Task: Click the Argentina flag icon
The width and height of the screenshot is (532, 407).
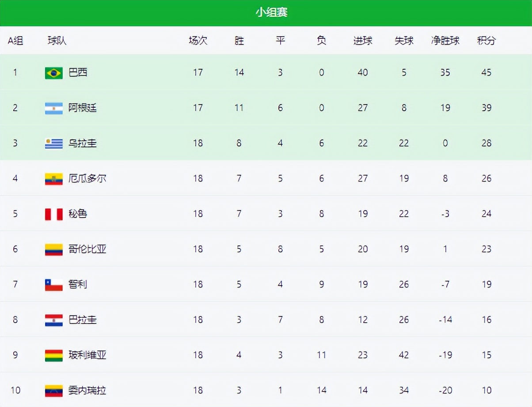Action: tap(53, 108)
